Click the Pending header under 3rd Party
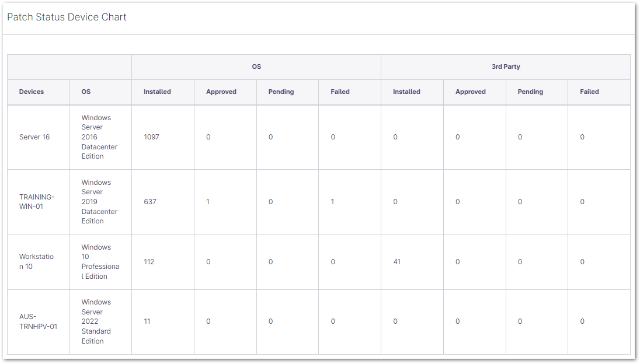640x364 pixels. [530, 92]
